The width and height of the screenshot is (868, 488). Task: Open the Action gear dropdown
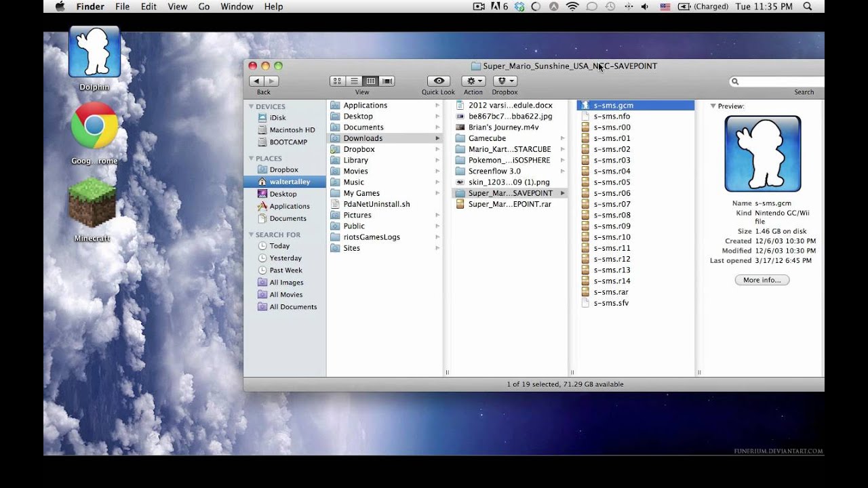point(473,81)
